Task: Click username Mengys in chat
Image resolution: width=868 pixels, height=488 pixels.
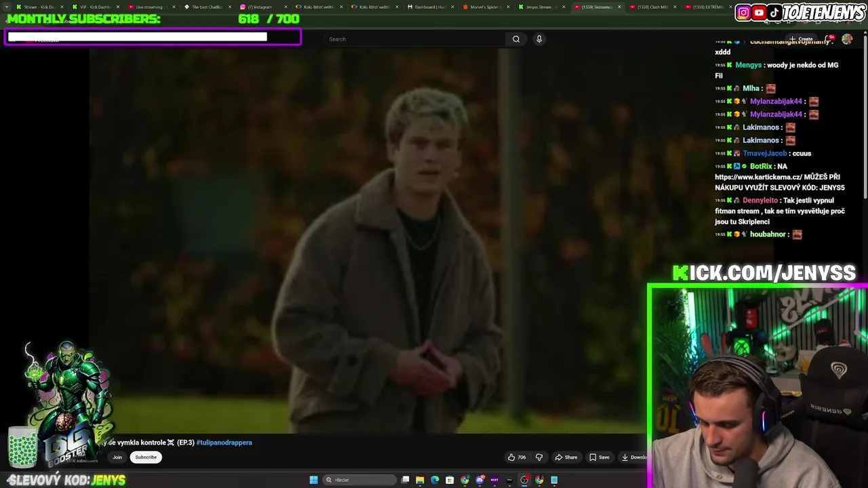Action: pyautogui.click(x=749, y=65)
